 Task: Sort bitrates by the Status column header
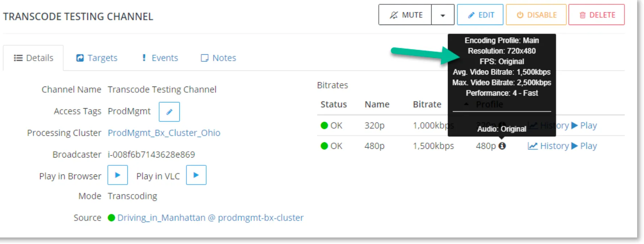pyautogui.click(x=334, y=105)
